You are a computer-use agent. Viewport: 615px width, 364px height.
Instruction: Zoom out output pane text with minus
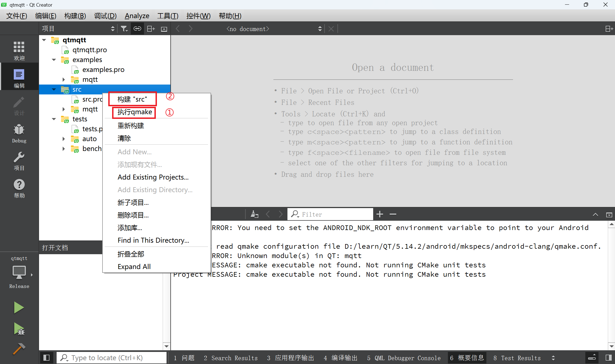pos(393,214)
